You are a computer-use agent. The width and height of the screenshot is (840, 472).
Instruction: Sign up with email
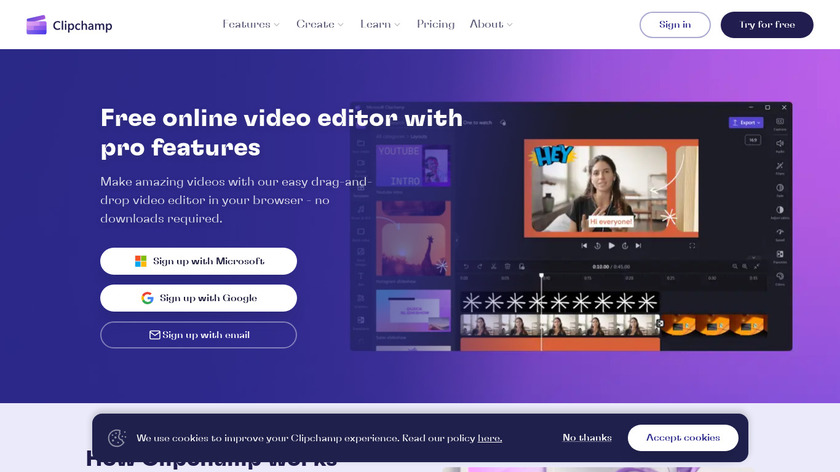pyautogui.click(x=198, y=335)
